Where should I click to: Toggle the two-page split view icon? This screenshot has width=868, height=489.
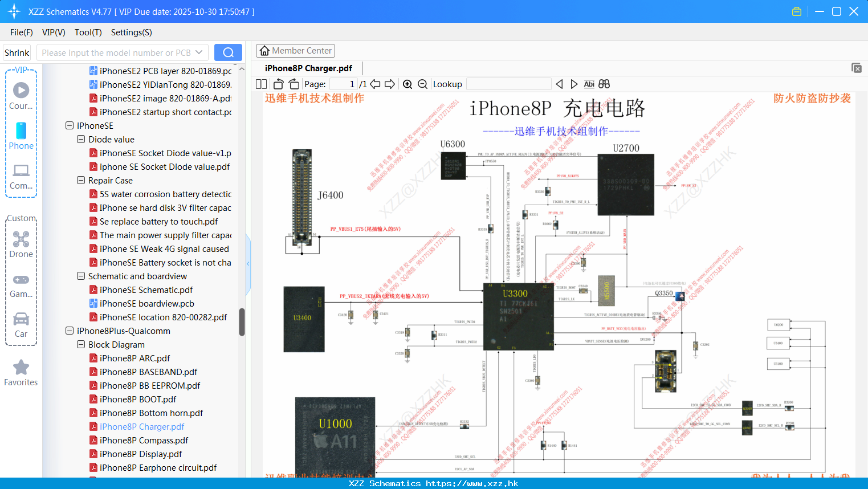261,84
